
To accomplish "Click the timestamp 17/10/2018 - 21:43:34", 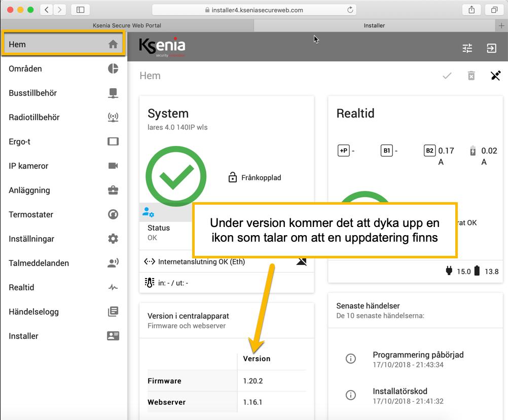I will pyautogui.click(x=408, y=365).
